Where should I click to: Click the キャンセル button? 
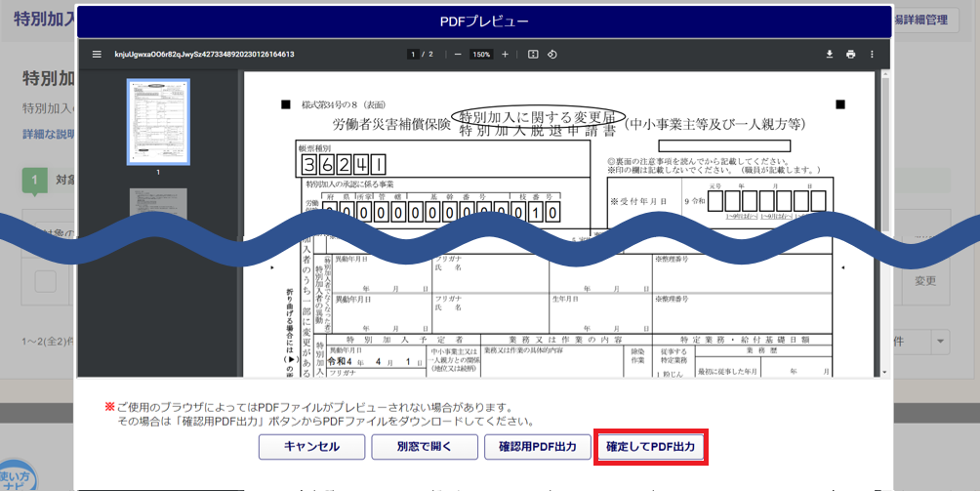(312, 447)
